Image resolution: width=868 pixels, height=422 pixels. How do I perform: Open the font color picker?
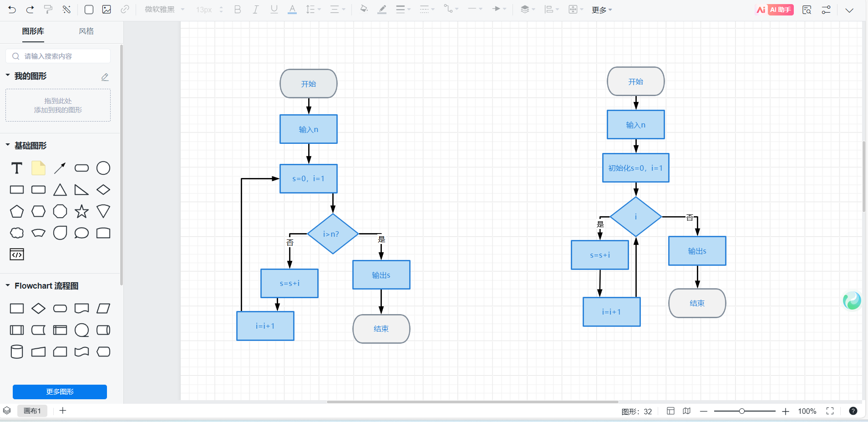(x=292, y=10)
